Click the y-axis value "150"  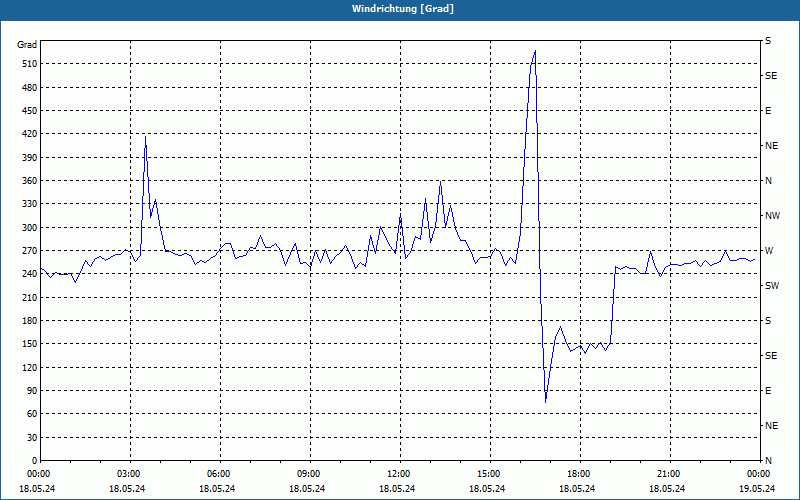(x=29, y=344)
